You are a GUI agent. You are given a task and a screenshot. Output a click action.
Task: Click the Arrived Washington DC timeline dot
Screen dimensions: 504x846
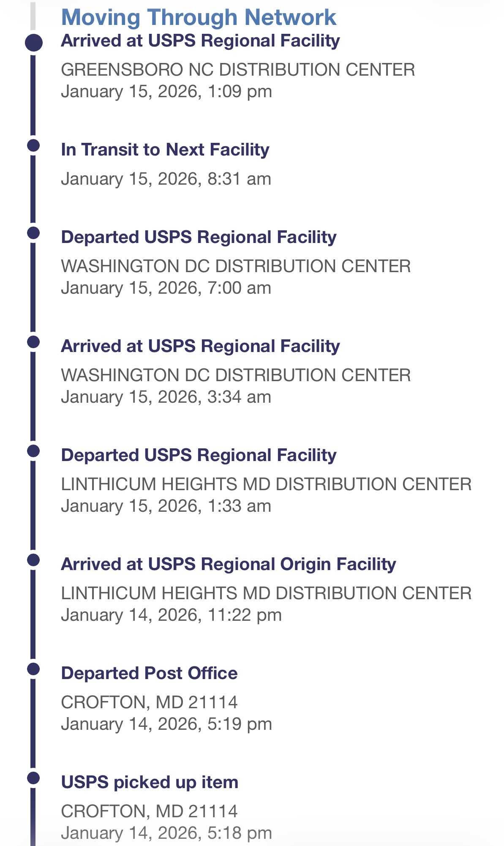tap(33, 342)
